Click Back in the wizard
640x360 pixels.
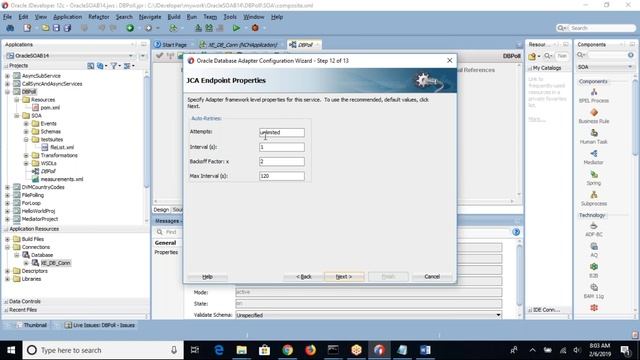coord(304,277)
